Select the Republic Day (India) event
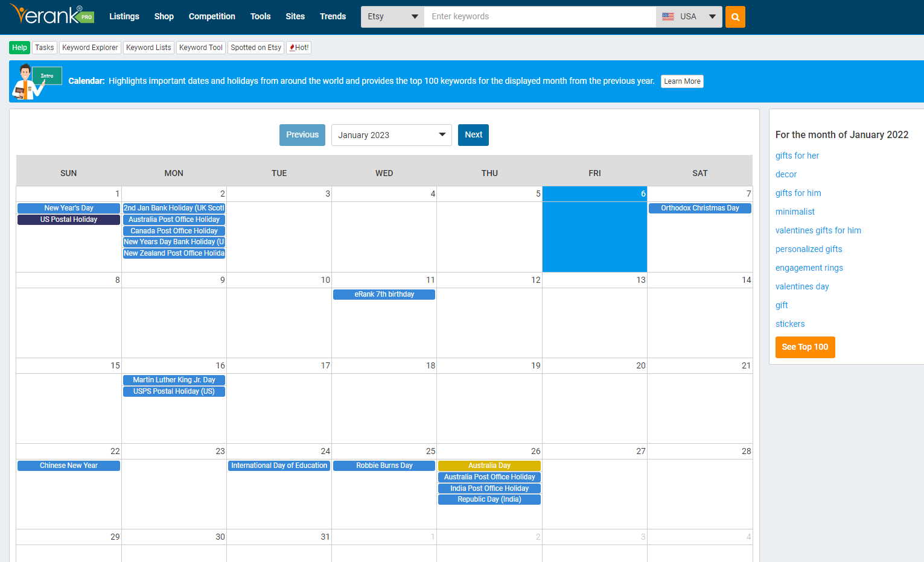Screen dimensions: 924x562 click(x=489, y=499)
